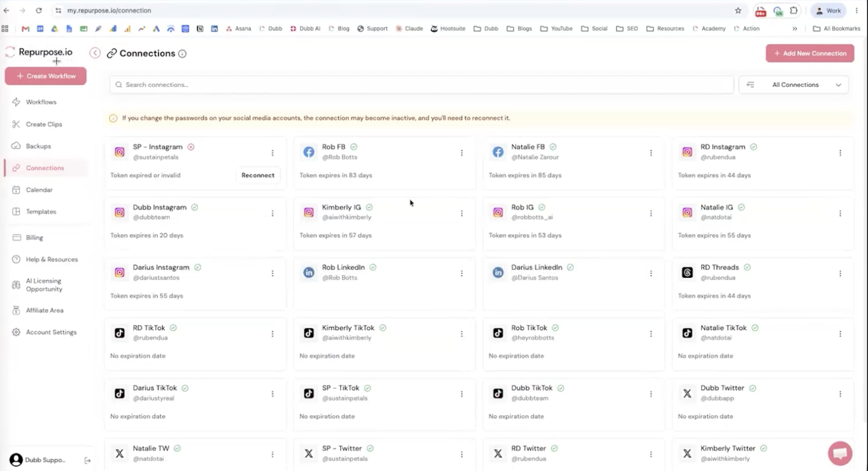Collapse the sidebar with the arrow icon
The image size is (868, 471).
tap(95, 53)
